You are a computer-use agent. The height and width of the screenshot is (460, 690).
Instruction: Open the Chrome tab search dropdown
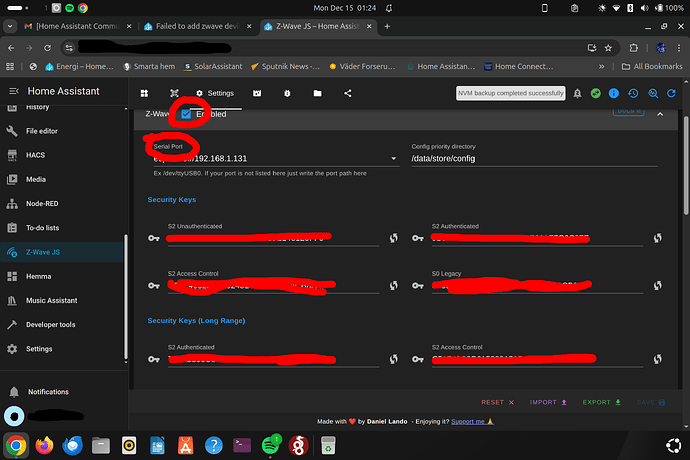10,26
